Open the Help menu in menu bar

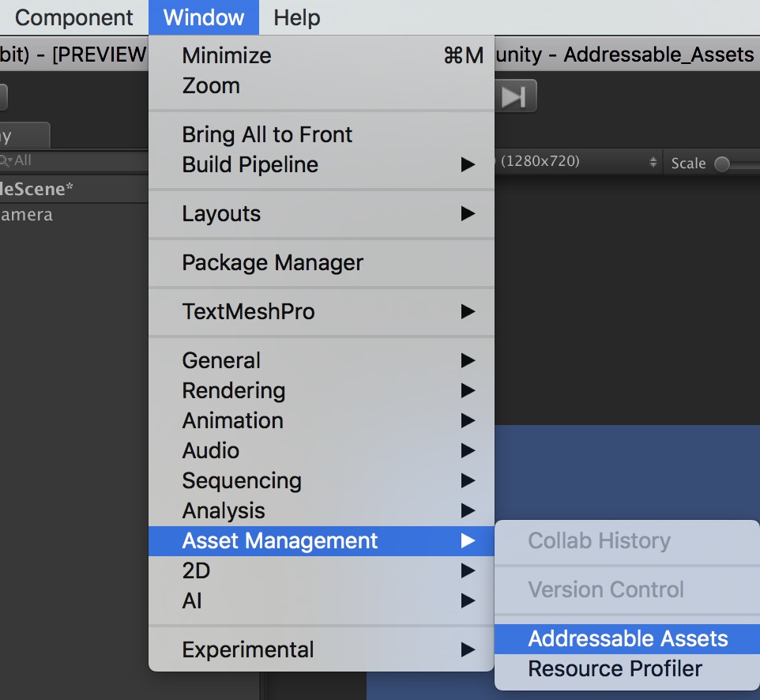pyautogui.click(x=297, y=17)
